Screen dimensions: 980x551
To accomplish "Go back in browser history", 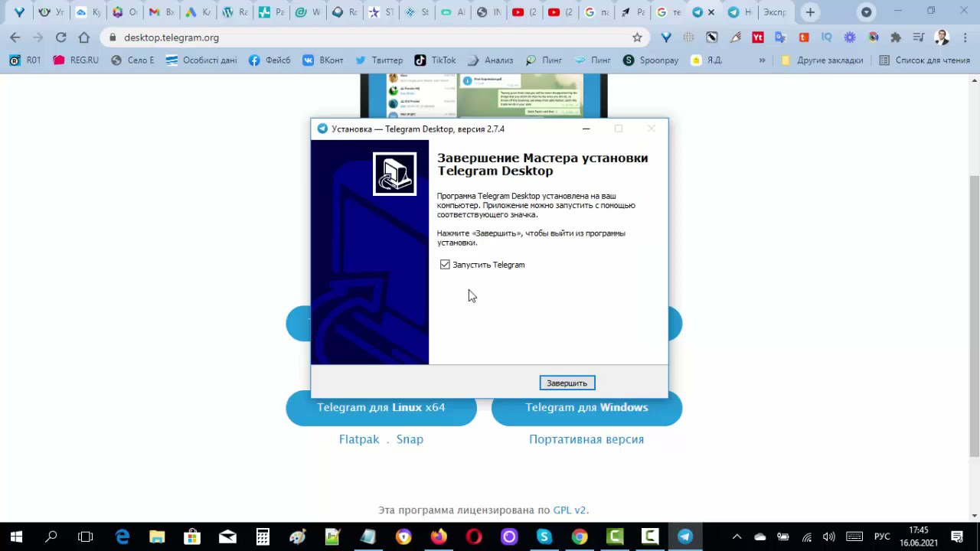I will [x=15, y=37].
